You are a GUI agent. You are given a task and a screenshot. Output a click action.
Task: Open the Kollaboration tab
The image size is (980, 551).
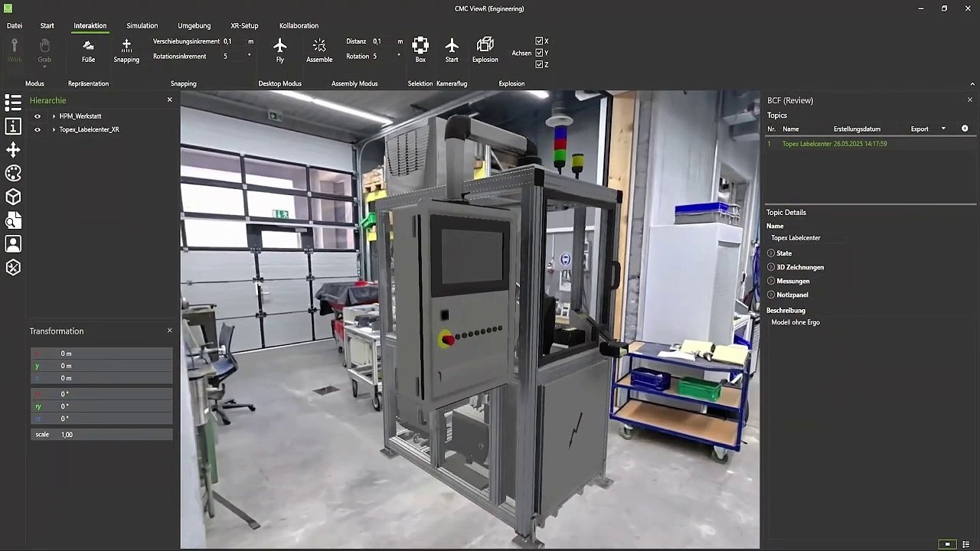[x=299, y=25]
